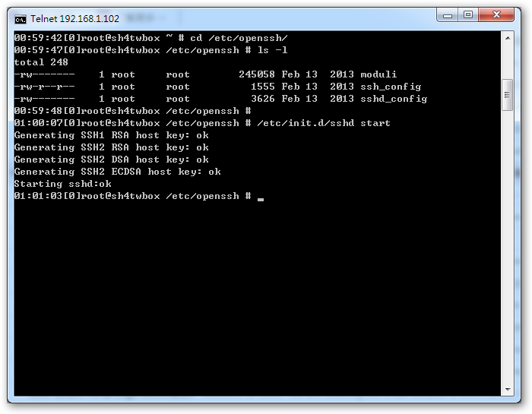The width and height of the screenshot is (532, 414).
Task: Click the vertical scrollbar thumb
Action: 508,95
